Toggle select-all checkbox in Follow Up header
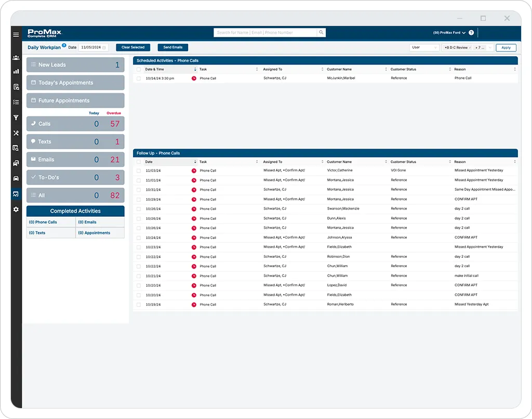The width and height of the screenshot is (532, 419). [139, 162]
